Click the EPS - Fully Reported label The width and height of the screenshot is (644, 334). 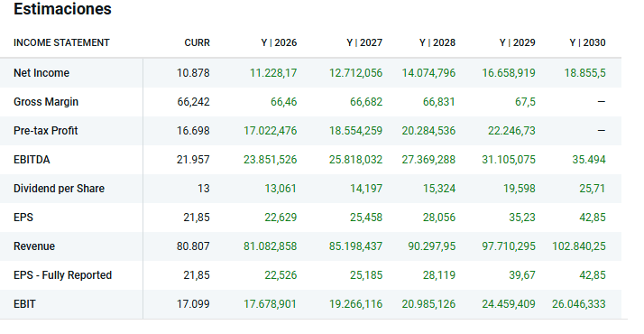[x=63, y=275]
